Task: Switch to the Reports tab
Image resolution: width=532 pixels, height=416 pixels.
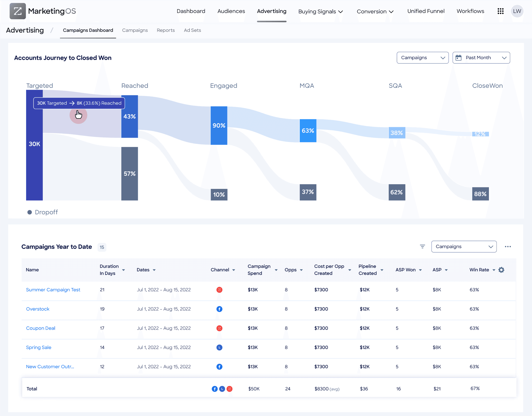Action: click(166, 30)
